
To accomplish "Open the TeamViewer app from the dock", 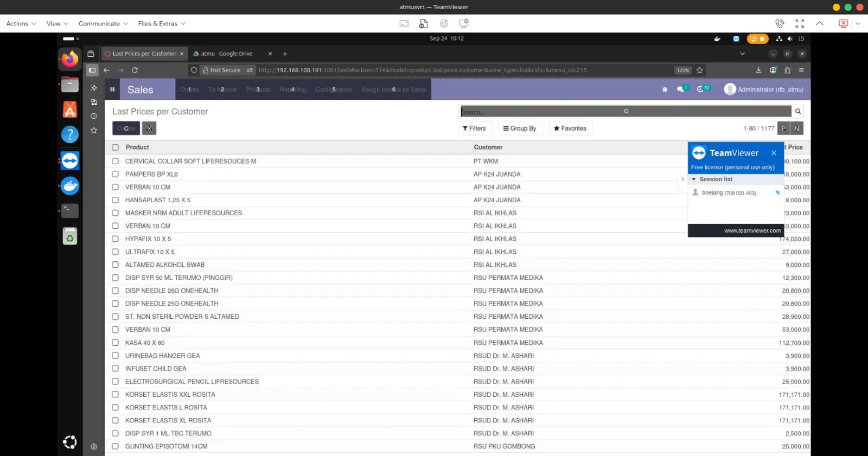I will pos(69,161).
